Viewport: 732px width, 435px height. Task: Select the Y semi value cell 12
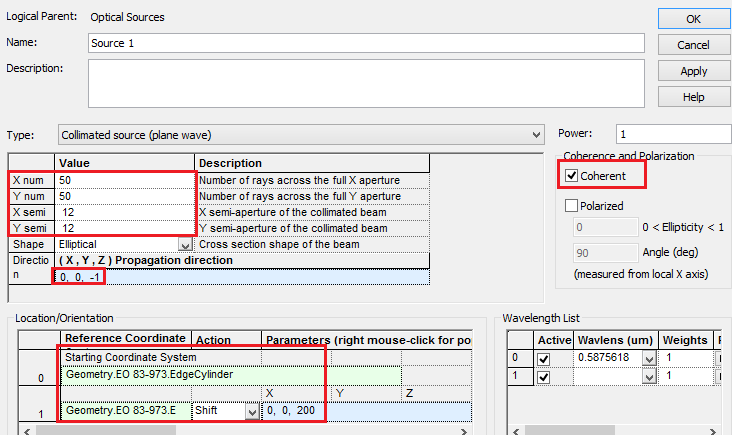coord(125,228)
